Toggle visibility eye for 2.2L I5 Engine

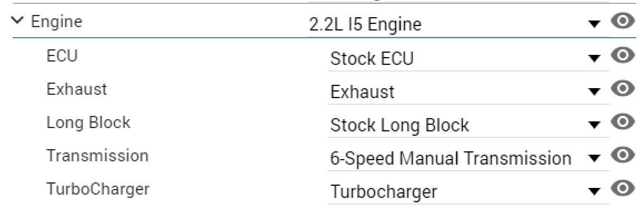[x=623, y=21]
